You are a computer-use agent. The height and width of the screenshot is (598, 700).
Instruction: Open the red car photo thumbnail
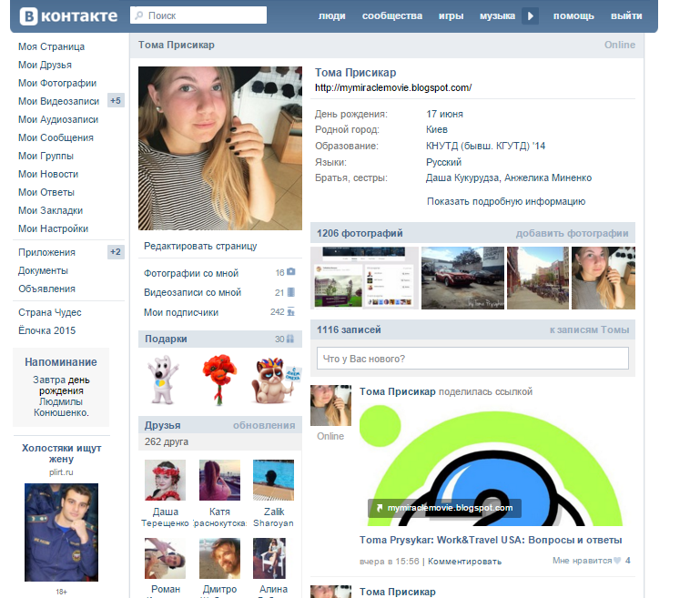[x=462, y=278]
